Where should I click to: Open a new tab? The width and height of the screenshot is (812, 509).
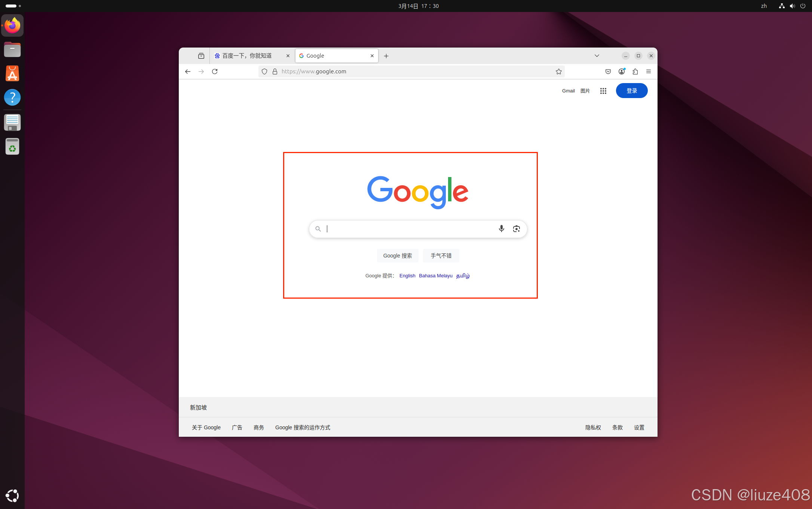[x=386, y=56]
